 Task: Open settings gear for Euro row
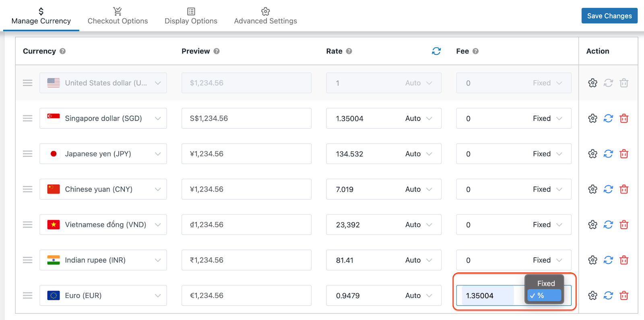click(592, 296)
